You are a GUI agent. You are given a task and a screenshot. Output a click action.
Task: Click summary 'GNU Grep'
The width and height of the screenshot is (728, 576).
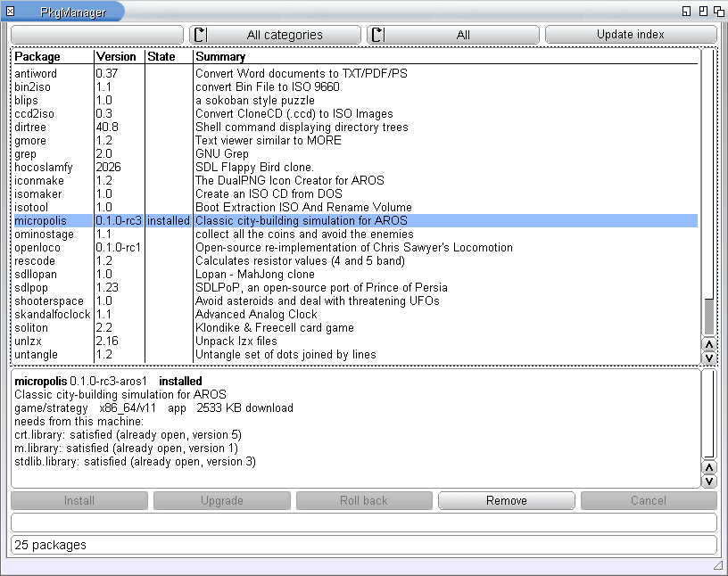222,153
